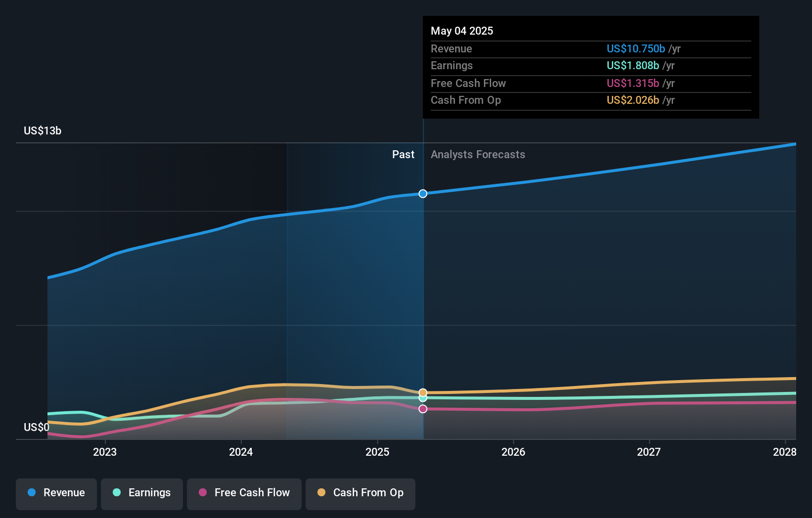Toggle the Earnings legend button
The width and height of the screenshot is (812, 518).
point(142,494)
